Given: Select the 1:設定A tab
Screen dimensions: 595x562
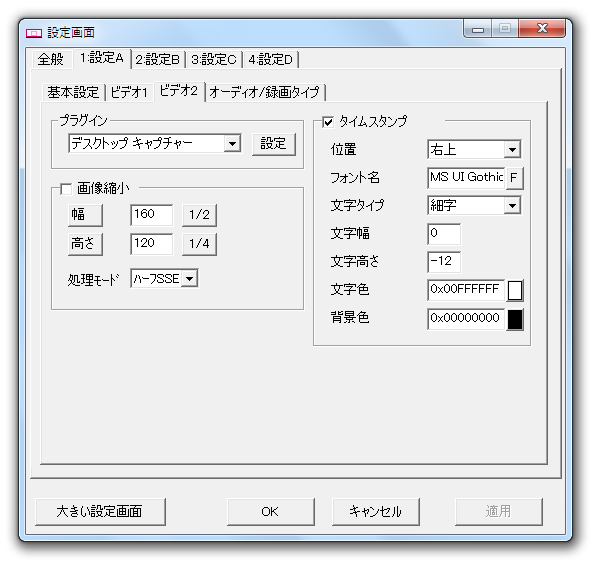Looking at the screenshot, I should point(102,58).
